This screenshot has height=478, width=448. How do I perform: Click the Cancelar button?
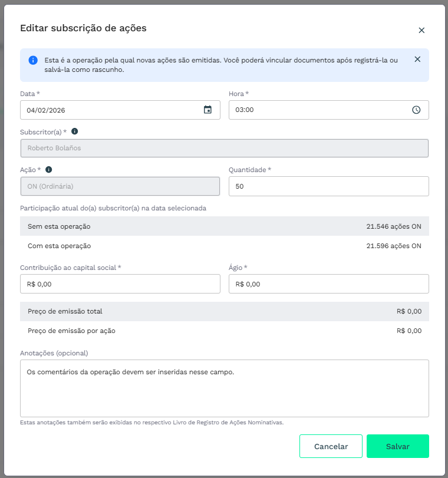(x=331, y=446)
